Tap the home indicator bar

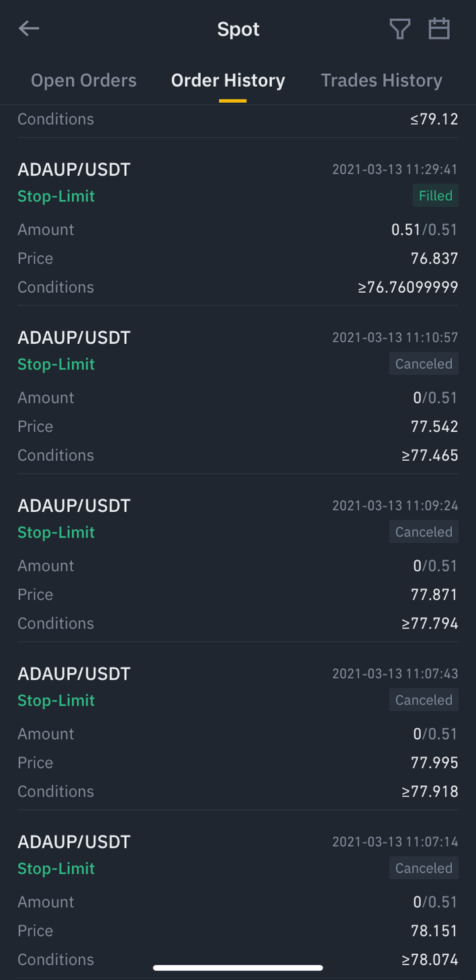(x=238, y=968)
